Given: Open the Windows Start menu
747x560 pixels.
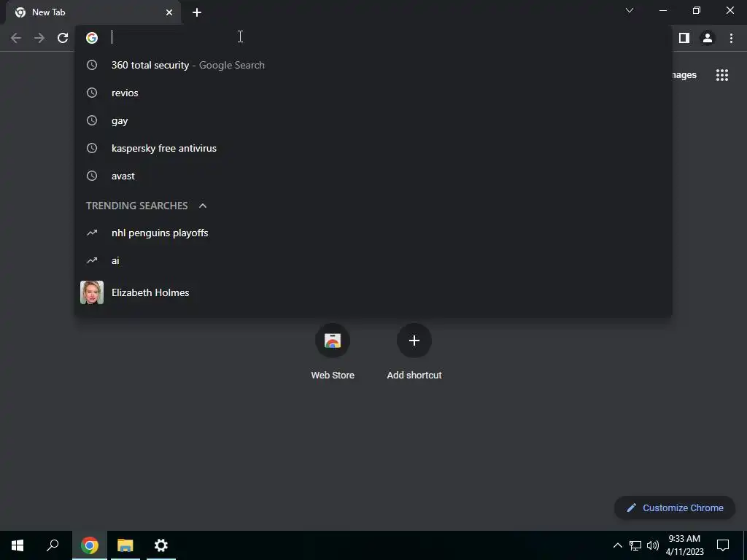Looking at the screenshot, I should pos(18,545).
